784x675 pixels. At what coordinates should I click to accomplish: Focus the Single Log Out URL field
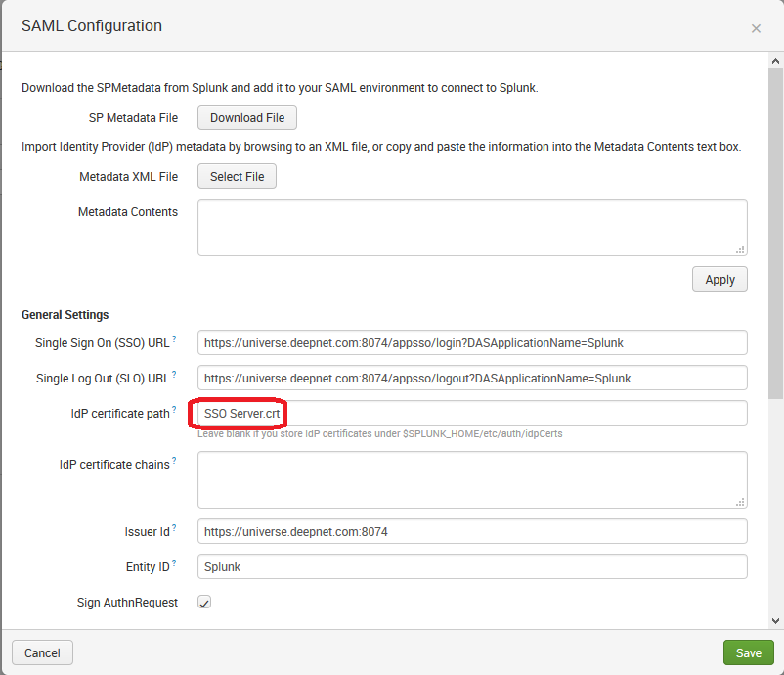click(x=472, y=378)
